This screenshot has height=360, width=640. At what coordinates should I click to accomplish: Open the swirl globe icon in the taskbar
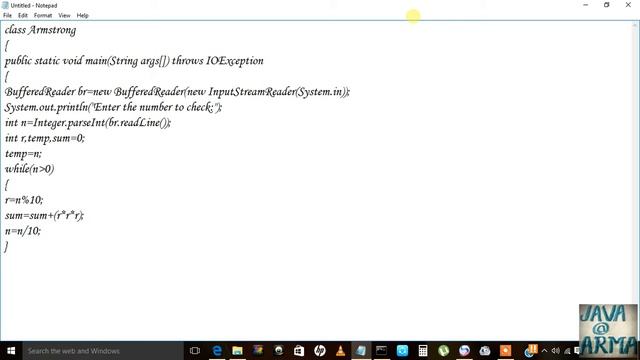pyautogui.click(x=464, y=351)
